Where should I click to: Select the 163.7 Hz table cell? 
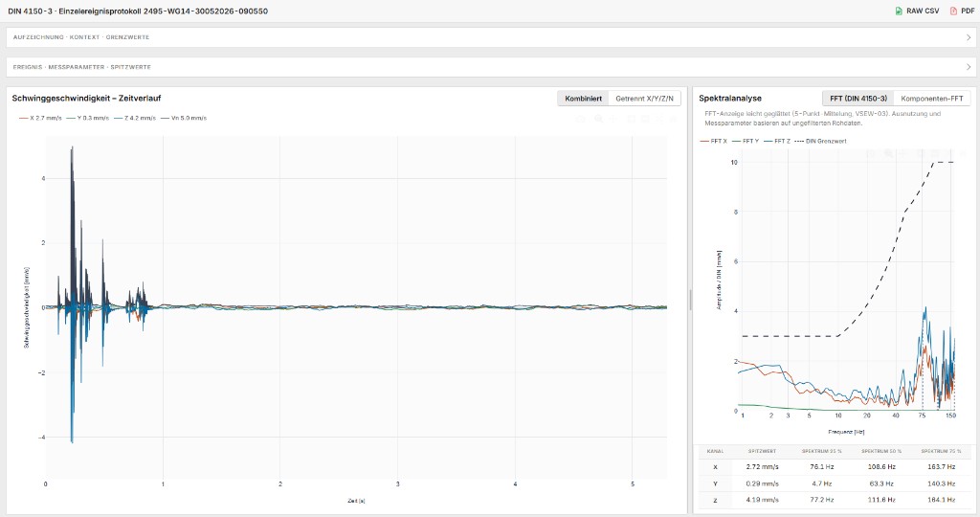point(942,467)
